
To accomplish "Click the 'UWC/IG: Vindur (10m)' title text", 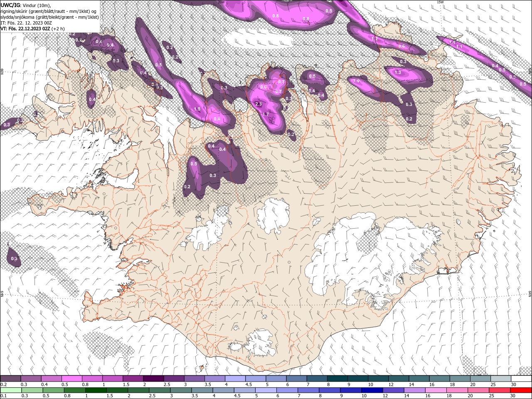I will point(25,5).
